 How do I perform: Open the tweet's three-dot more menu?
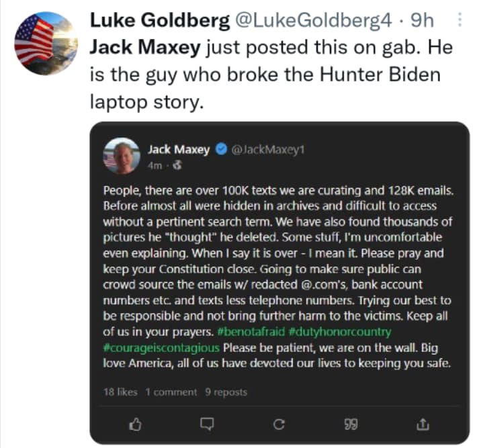pos(460,20)
